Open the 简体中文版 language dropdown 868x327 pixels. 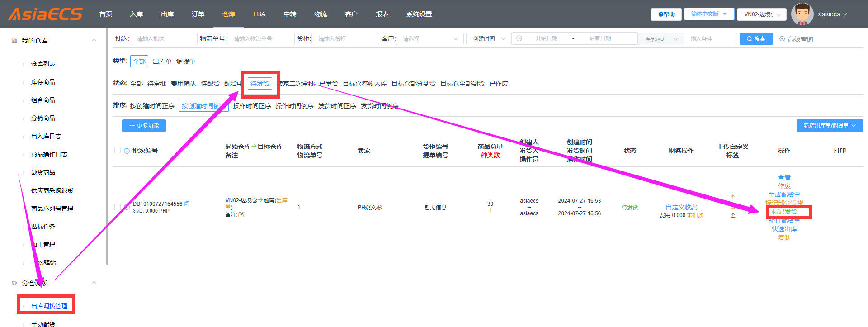(709, 14)
